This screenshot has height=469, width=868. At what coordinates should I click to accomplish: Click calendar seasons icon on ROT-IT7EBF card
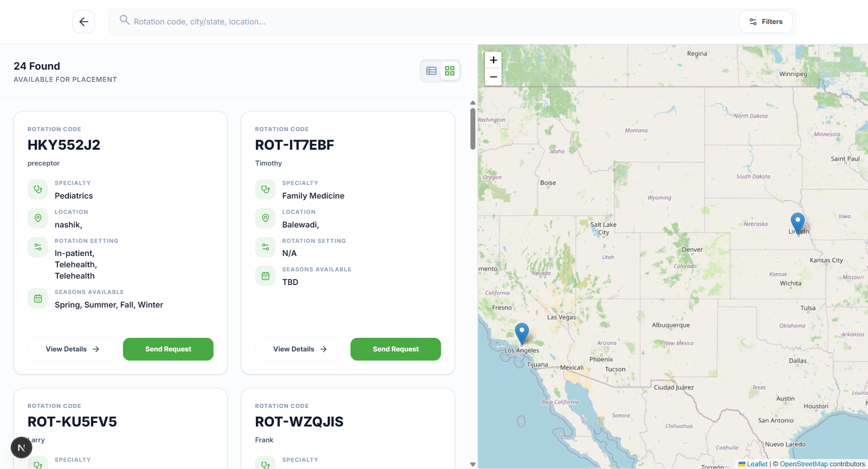[266, 276]
